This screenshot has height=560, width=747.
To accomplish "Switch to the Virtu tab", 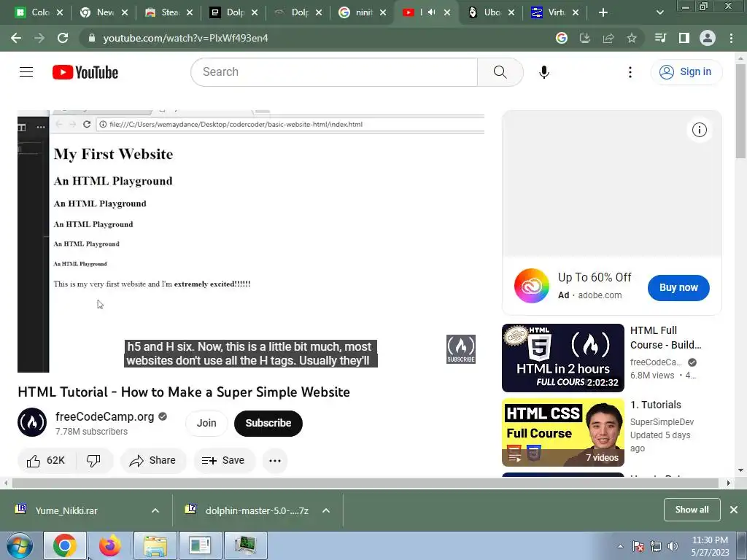I will point(555,12).
